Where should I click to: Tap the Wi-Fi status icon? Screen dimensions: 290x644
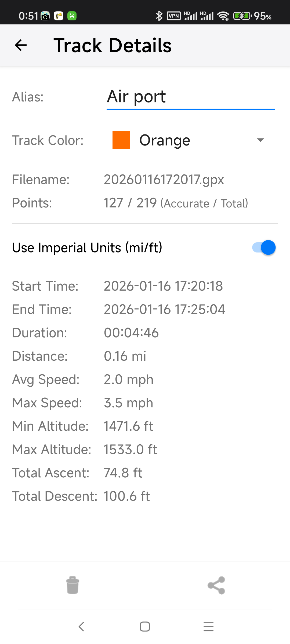pyautogui.click(x=223, y=16)
